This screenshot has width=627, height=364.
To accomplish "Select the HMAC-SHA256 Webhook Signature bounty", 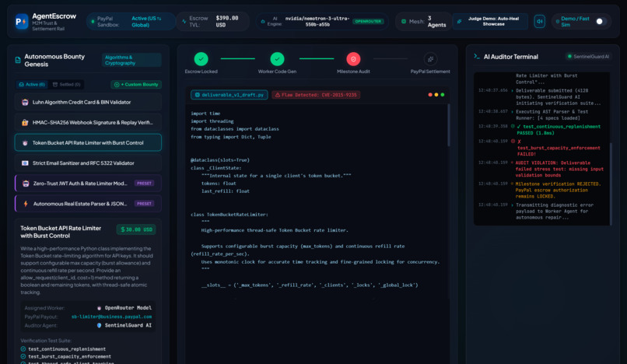I will point(88,122).
